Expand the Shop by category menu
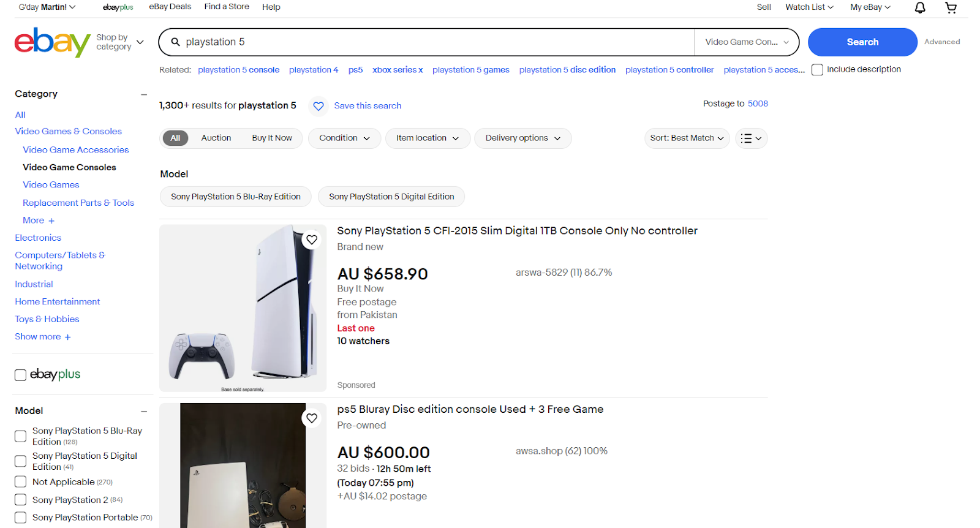Viewport: 980px width, 528px height. click(120, 42)
